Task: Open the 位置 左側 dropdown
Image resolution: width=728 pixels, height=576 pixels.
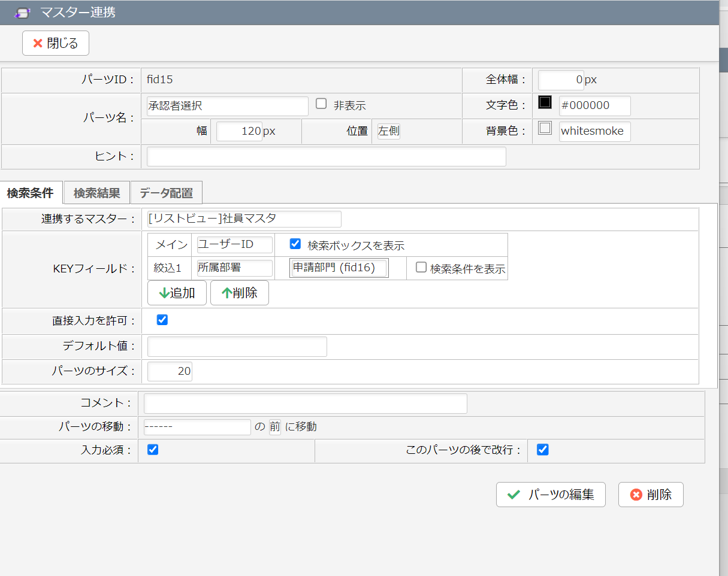Action: point(389,131)
